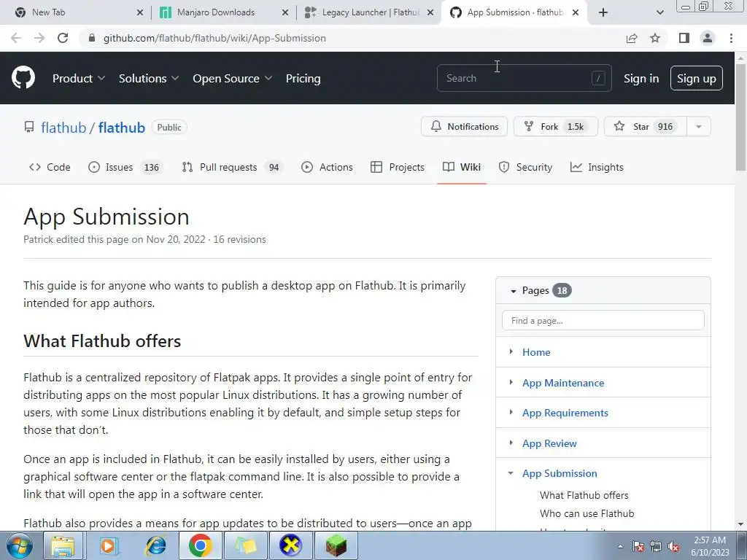Open the sticky notes taskbar icon
747x560 pixels.
tap(245, 545)
